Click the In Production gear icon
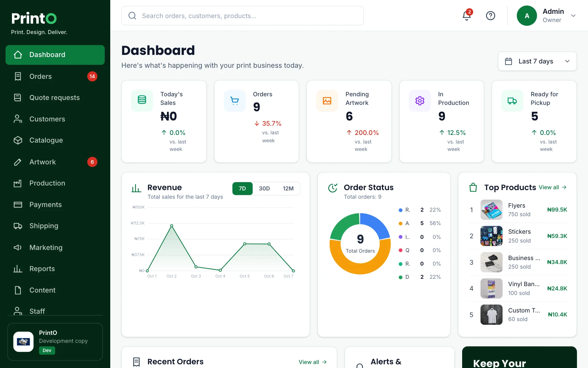 click(x=420, y=100)
